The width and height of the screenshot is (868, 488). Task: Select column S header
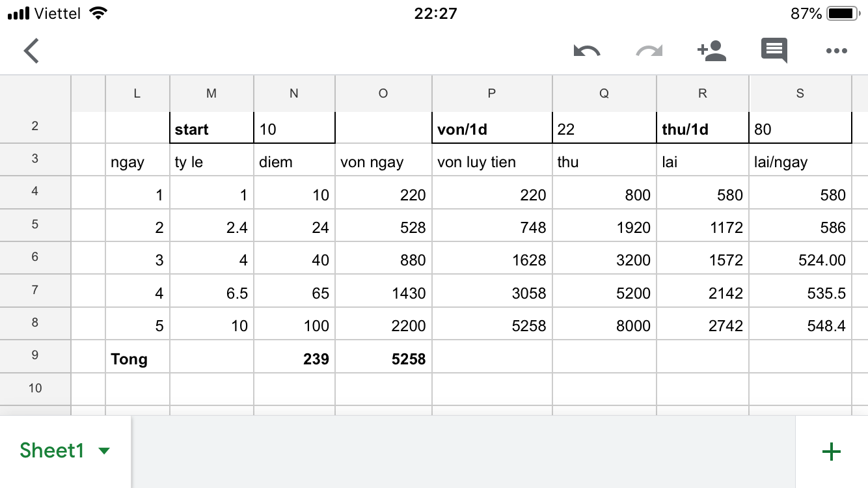(800, 93)
